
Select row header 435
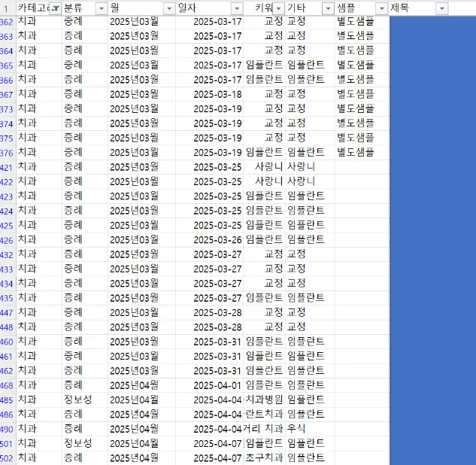7,298
